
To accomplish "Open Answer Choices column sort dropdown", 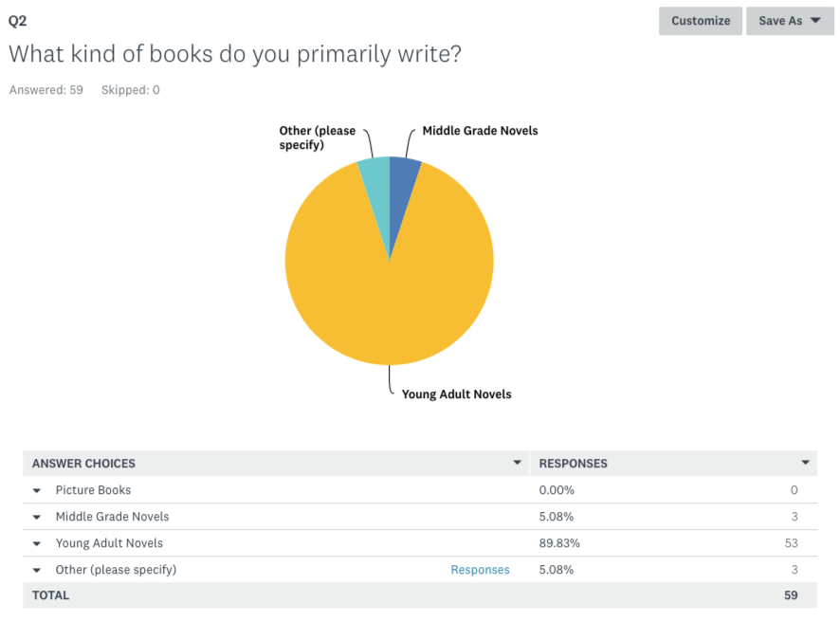I will [517, 463].
